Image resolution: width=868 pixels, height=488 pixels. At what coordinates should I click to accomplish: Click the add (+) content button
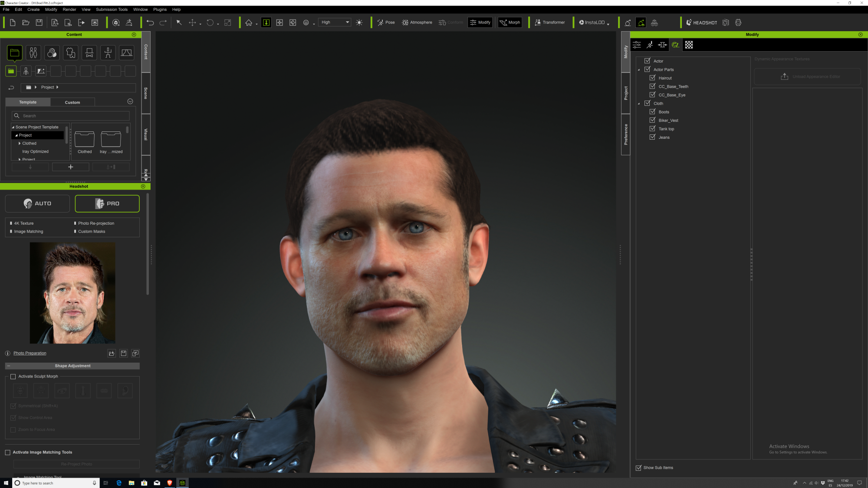[x=71, y=167]
